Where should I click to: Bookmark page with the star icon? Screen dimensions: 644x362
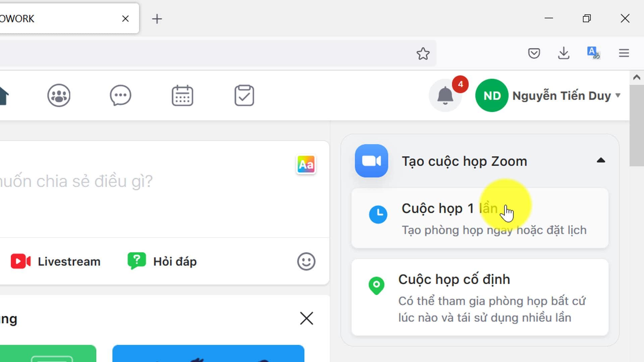[423, 54]
